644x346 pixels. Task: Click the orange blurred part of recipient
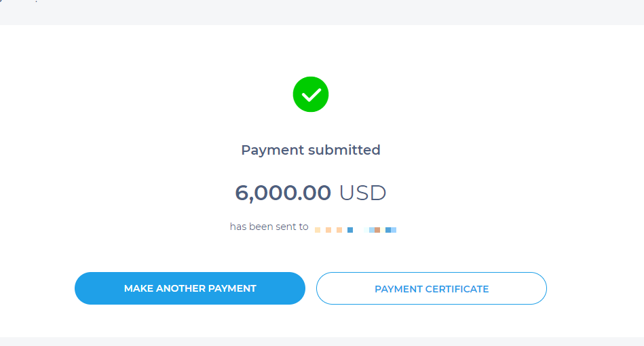click(328, 230)
